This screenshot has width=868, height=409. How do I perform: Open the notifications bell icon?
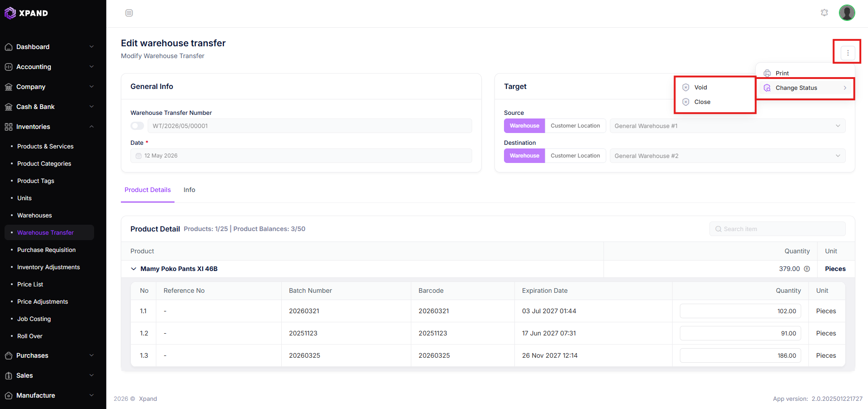[824, 13]
